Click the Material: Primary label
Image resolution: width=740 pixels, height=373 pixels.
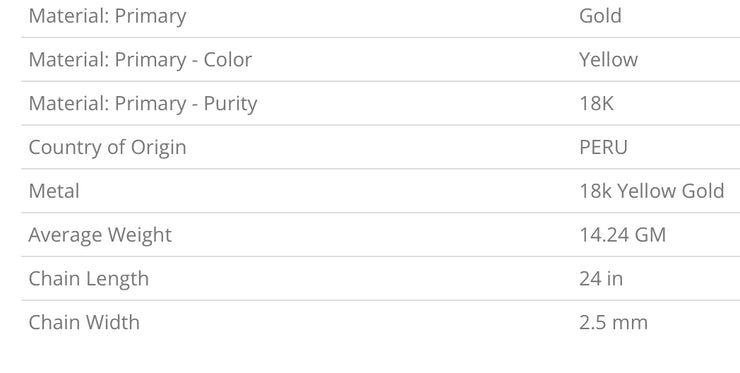[x=107, y=17]
